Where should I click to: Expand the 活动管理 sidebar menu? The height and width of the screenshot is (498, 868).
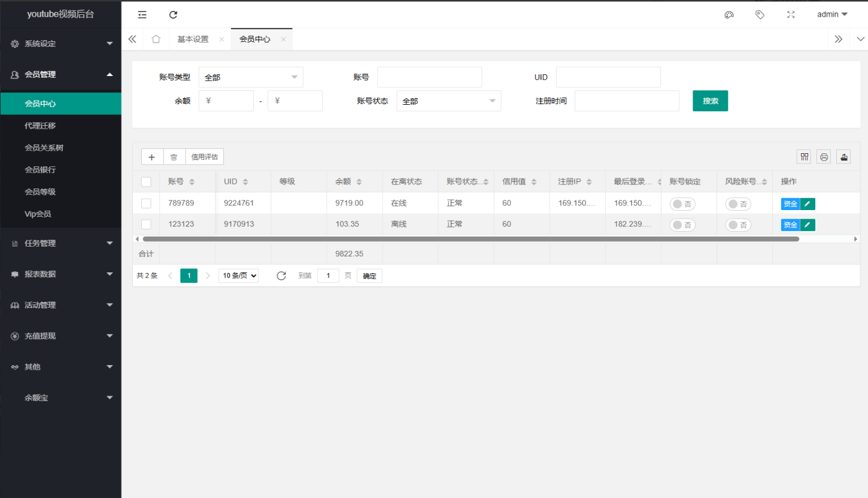(60, 305)
